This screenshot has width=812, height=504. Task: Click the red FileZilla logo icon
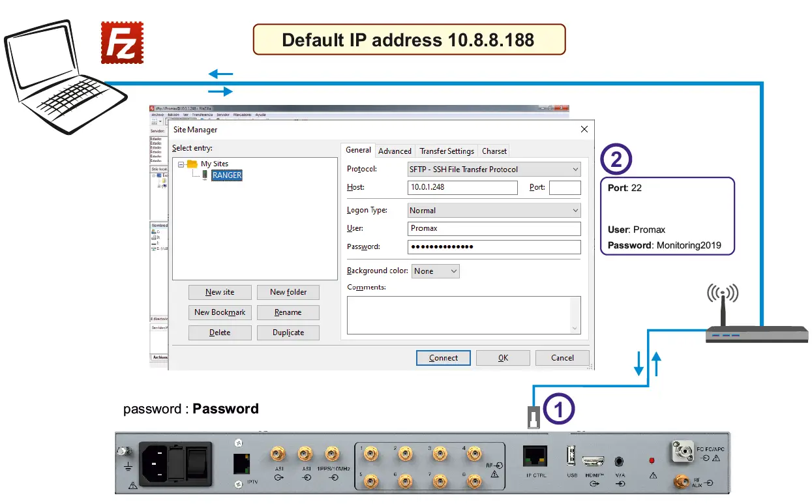[122, 42]
